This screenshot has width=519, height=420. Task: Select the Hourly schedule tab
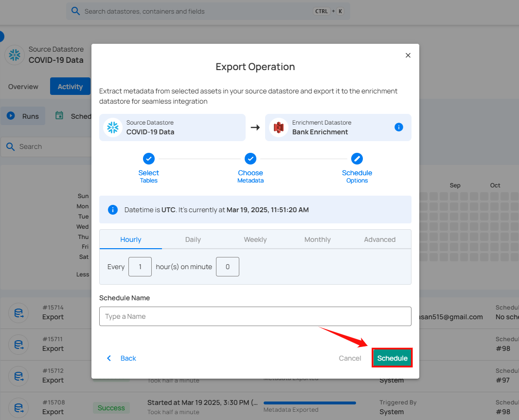(131, 239)
